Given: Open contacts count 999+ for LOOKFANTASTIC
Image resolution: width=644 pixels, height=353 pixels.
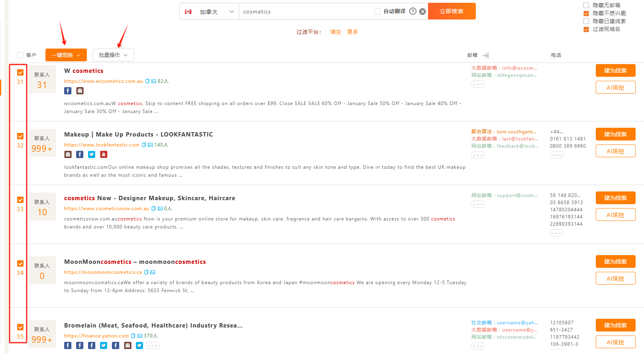Looking at the screenshot, I should [x=42, y=148].
